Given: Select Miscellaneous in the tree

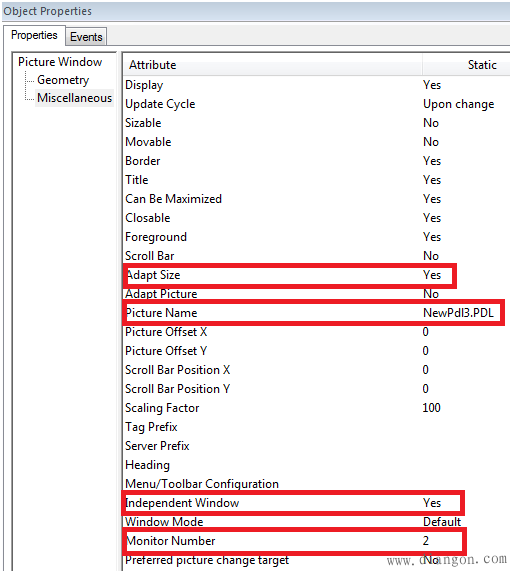Looking at the screenshot, I should coord(75,98).
